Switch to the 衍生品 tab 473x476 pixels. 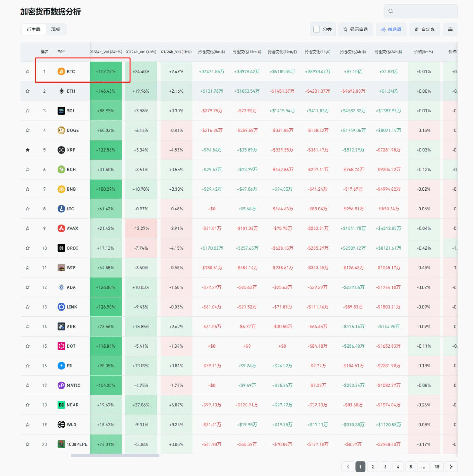click(33, 29)
